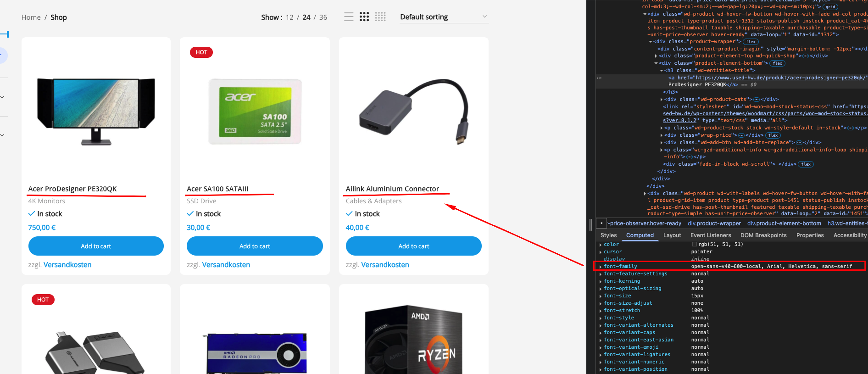This screenshot has height=374, width=868.
Task: Add Acer ProDesigner monitor to cart
Action: (96, 246)
